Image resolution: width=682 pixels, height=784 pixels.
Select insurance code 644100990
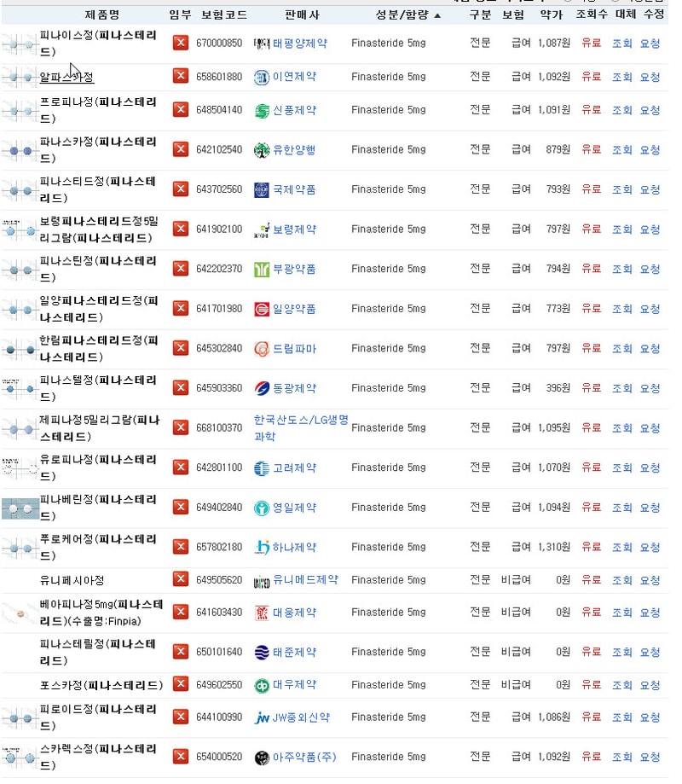point(219,717)
